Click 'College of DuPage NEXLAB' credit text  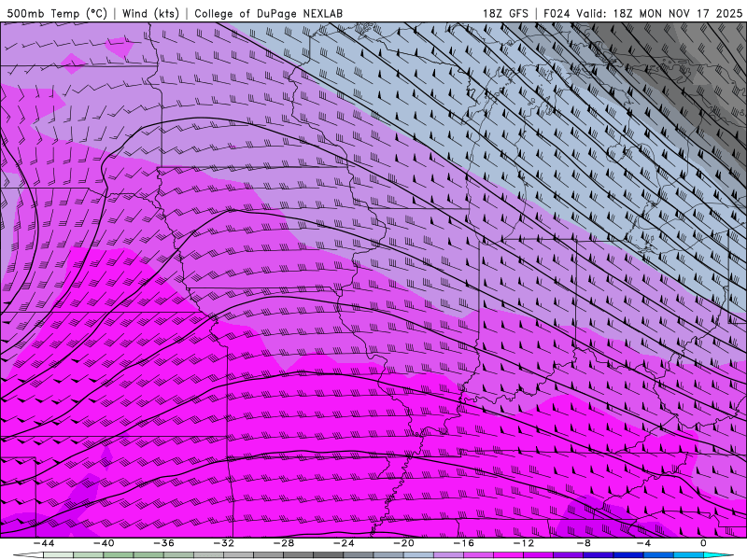[x=268, y=13]
